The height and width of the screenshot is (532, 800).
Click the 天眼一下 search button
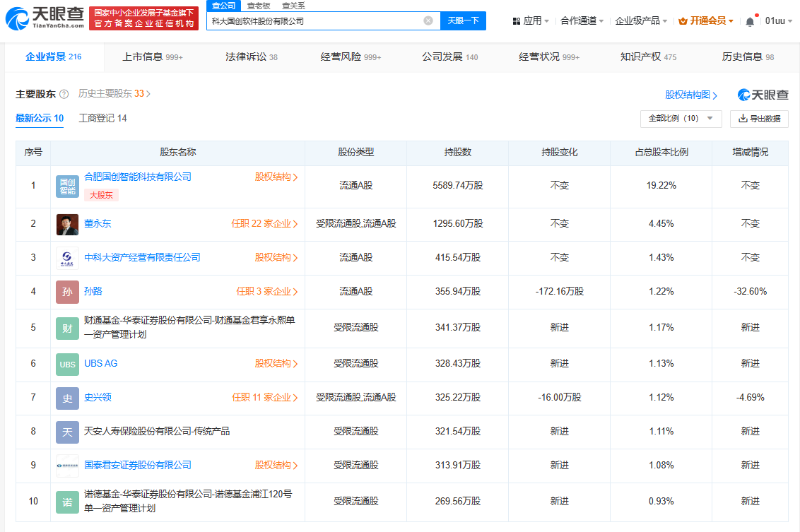(x=463, y=21)
